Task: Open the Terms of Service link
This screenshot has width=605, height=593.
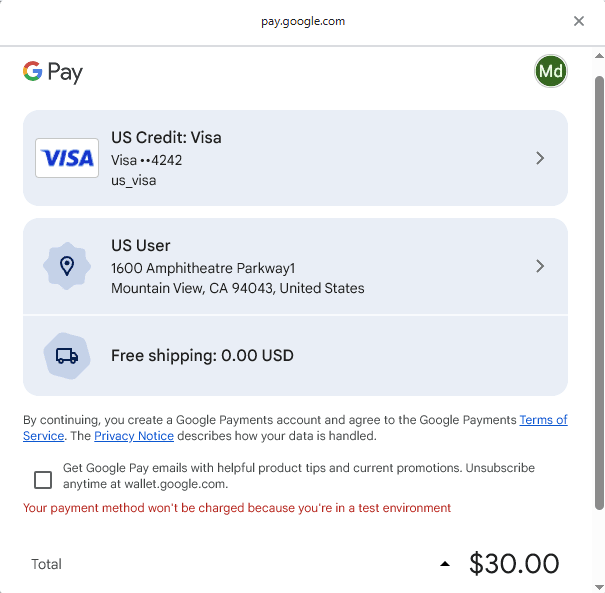Action: point(543,420)
